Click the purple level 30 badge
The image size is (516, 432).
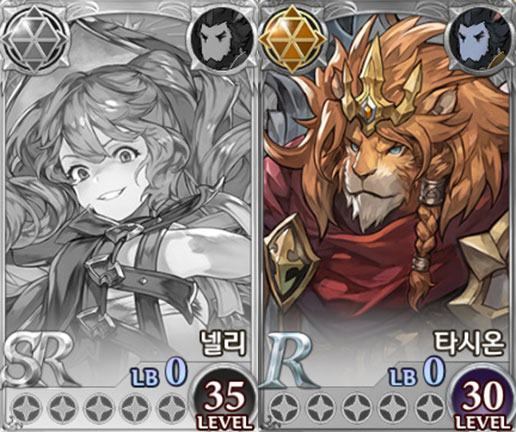pyautogui.click(x=481, y=399)
